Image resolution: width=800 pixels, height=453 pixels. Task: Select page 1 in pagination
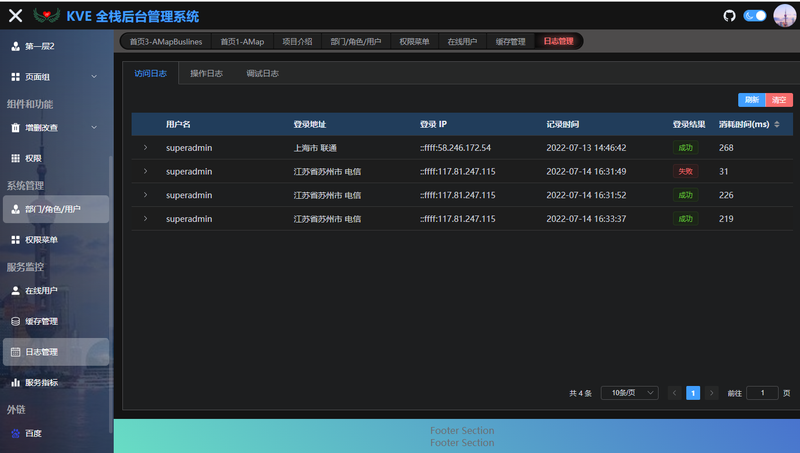click(x=693, y=393)
